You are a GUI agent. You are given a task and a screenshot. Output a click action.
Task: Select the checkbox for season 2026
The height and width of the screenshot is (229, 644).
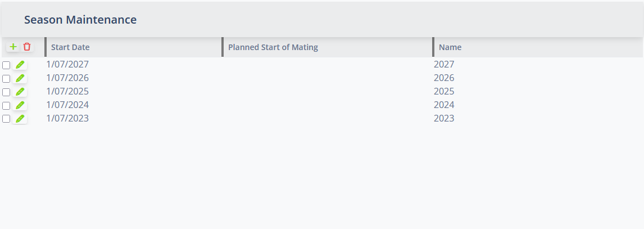[x=6, y=78]
